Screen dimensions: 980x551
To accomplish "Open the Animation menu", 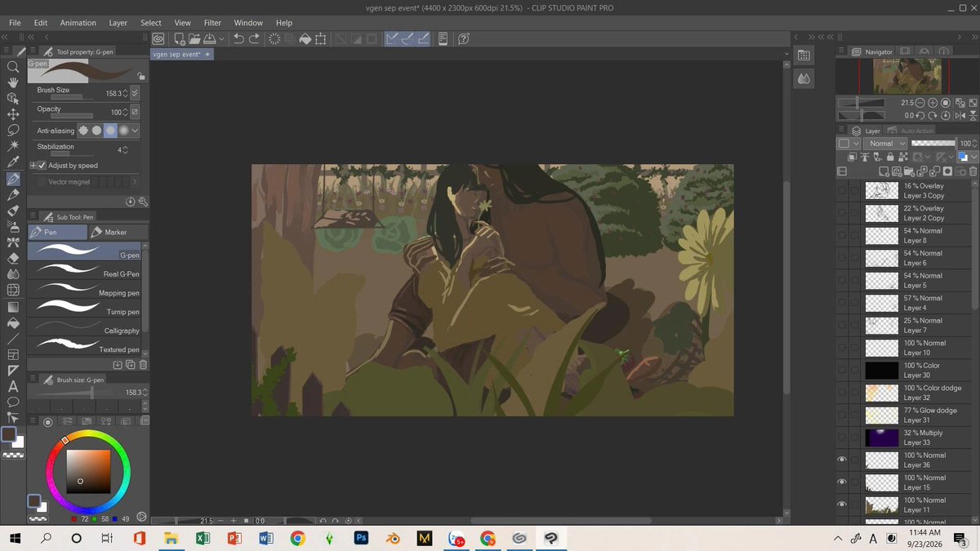I will [x=78, y=23].
